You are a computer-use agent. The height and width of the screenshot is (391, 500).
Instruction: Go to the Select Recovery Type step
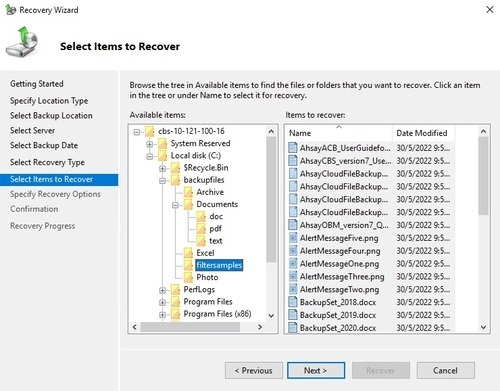[x=47, y=162]
